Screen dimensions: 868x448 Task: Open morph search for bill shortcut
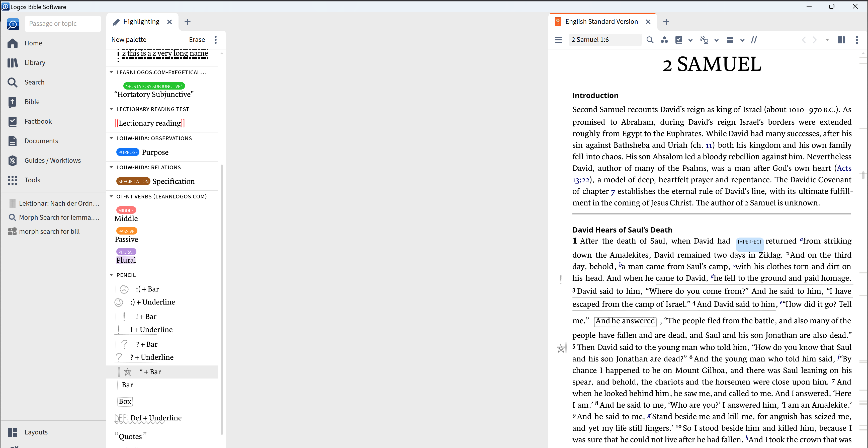click(x=44, y=232)
